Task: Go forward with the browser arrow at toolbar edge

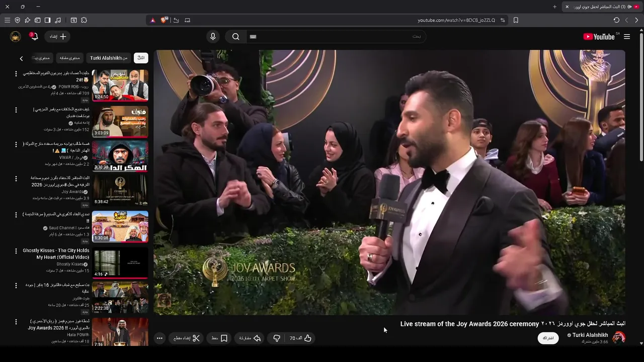Action: [636, 20]
